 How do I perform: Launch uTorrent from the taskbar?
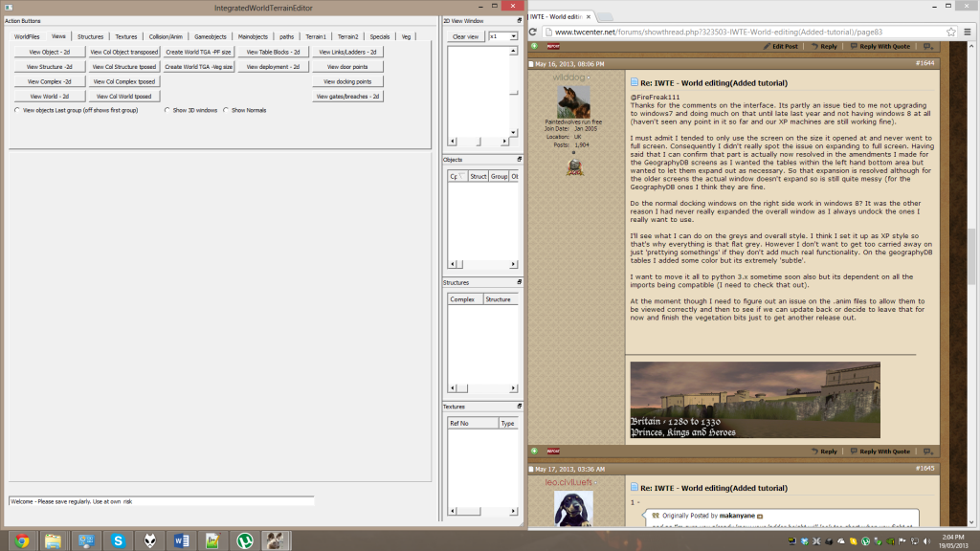pyautogui.click(x=245, y=540)
